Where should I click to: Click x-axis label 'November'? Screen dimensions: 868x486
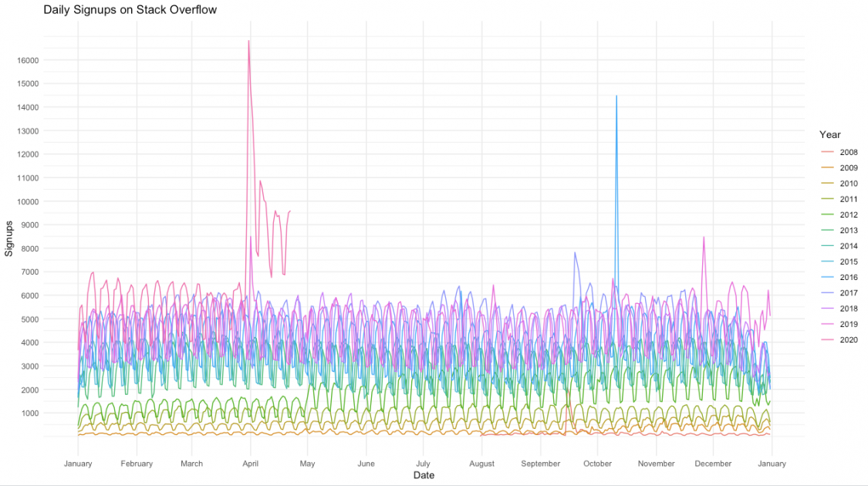tap(656, 464)
